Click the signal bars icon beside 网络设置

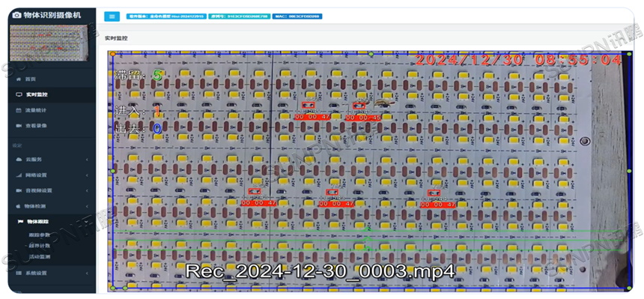18,175
